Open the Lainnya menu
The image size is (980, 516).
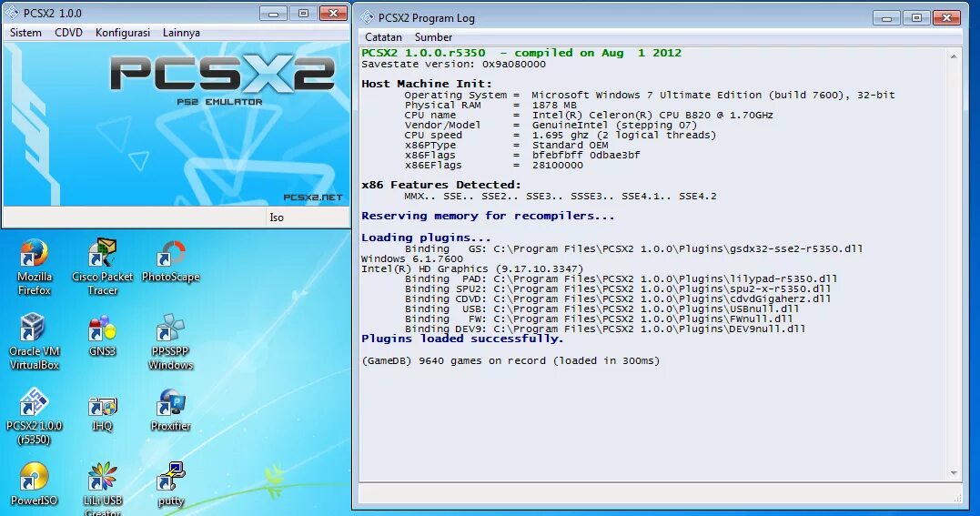tap(181, 33)
